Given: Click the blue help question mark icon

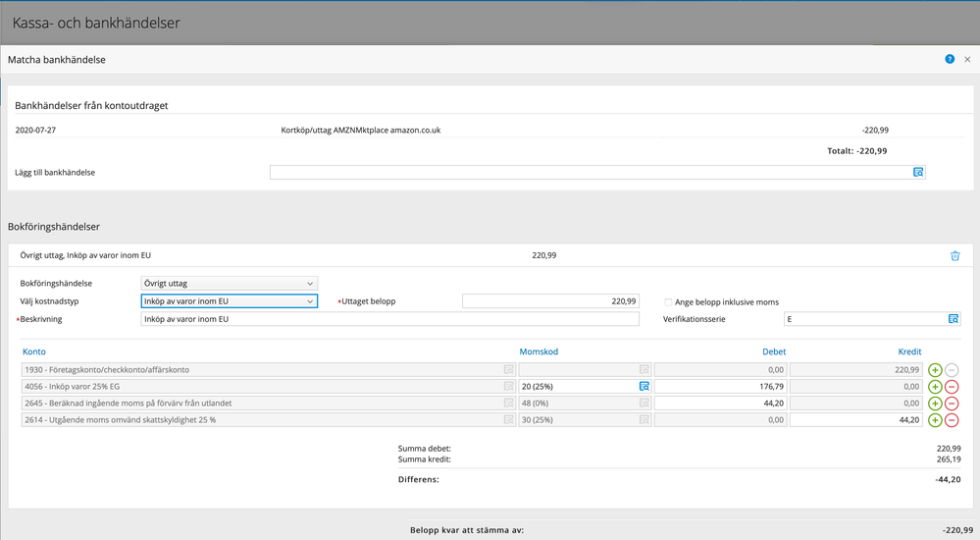Looking at the screenshot, I should click(950, 60).
